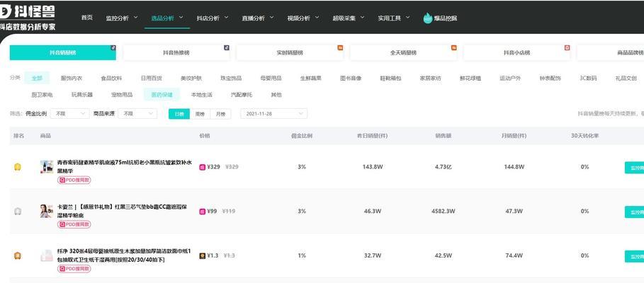
Task: Open 直播分析 dropdown in navigation
Action: point(258,18)
